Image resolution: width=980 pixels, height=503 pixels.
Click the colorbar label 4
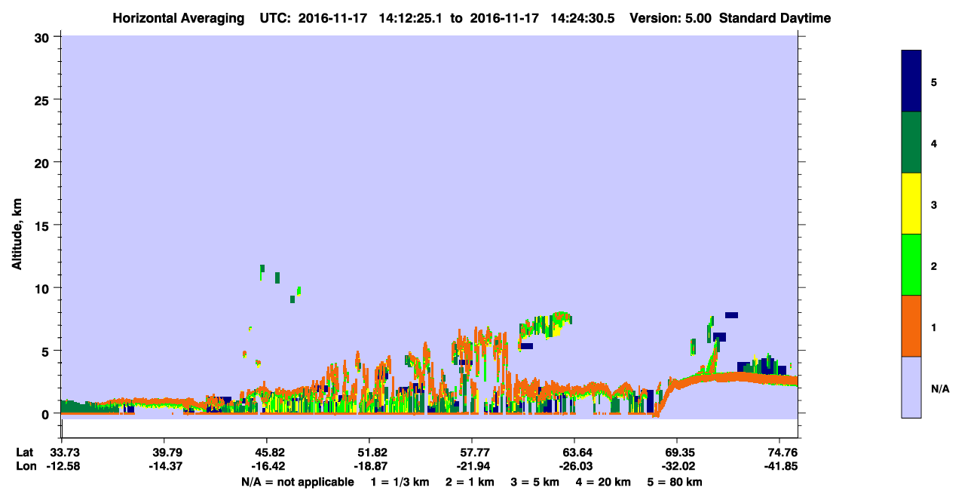933,143
